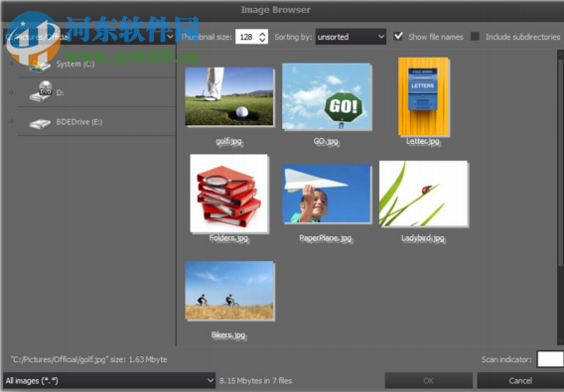Click the Bikers.jpg file name label
Viewport: 564px width, 392px height.
click(228, 335)
